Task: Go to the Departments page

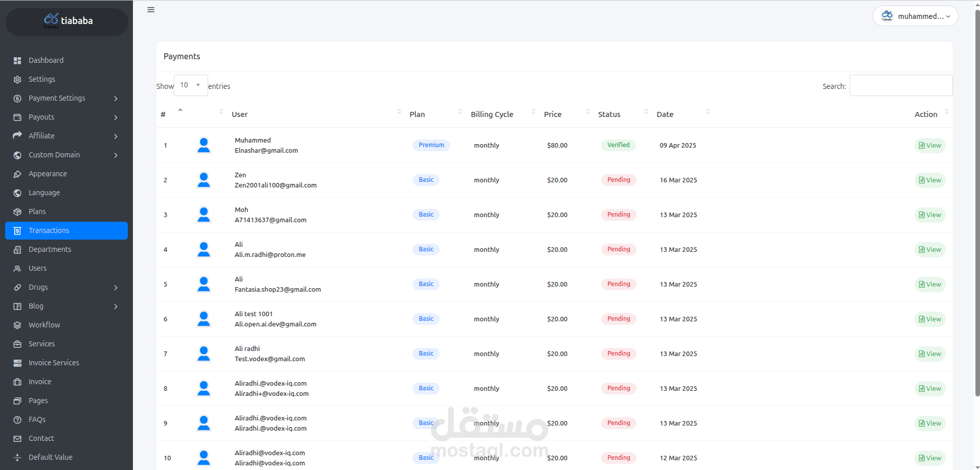Action: [x=50, y=250]
